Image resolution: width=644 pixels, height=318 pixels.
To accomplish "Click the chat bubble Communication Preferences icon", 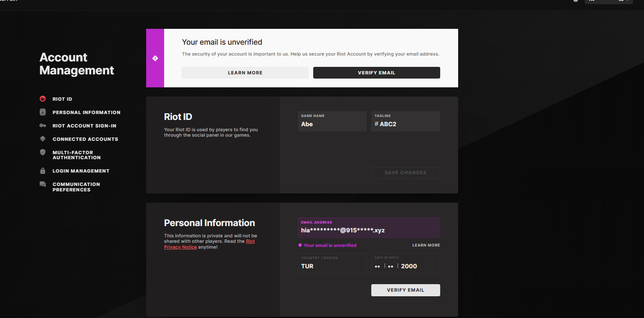I will [43, 184].
